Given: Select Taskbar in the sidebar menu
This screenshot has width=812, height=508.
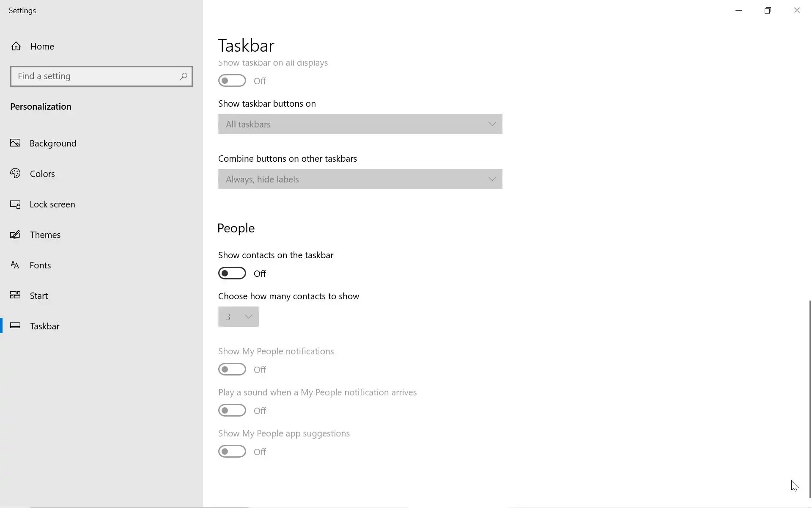Looking at the screenshot, I should tap(45, 326).
